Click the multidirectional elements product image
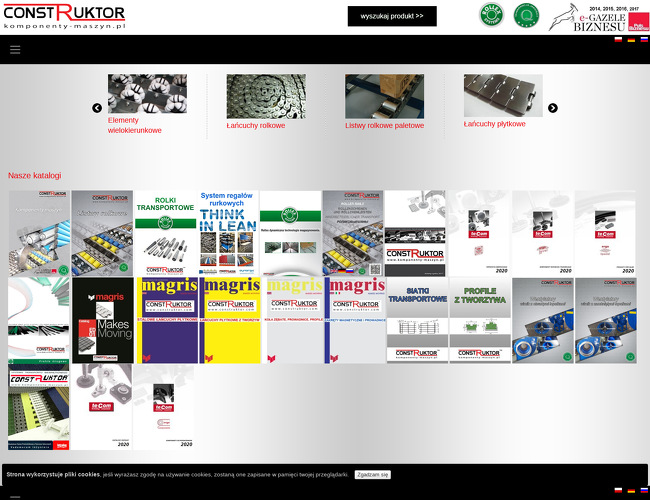The image size is (650, 500). [x=147, y=94]
